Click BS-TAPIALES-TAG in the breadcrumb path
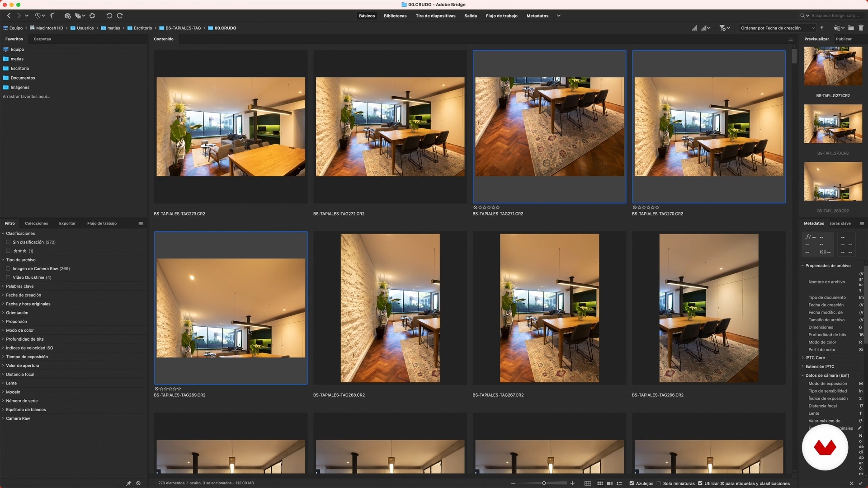 (183, 28)
